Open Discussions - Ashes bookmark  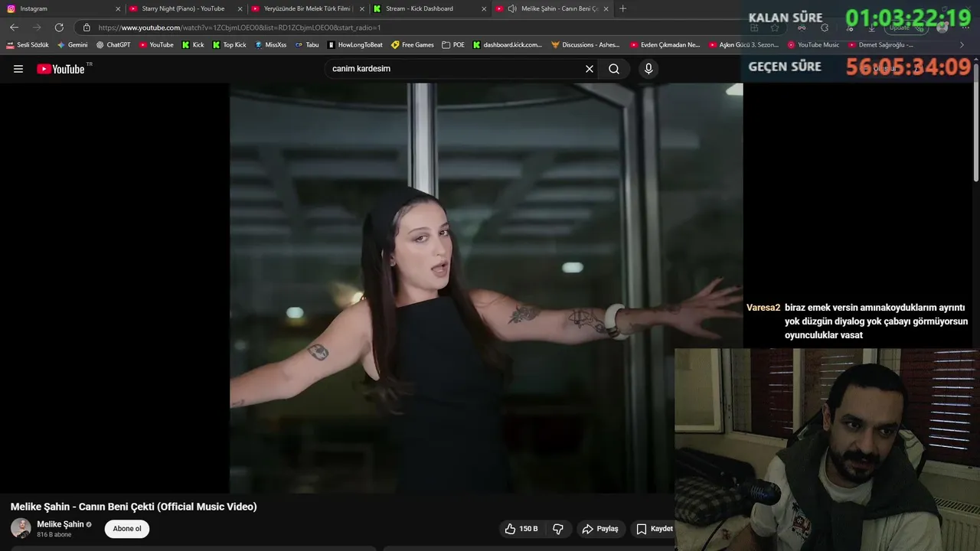(x=586, y=45)
